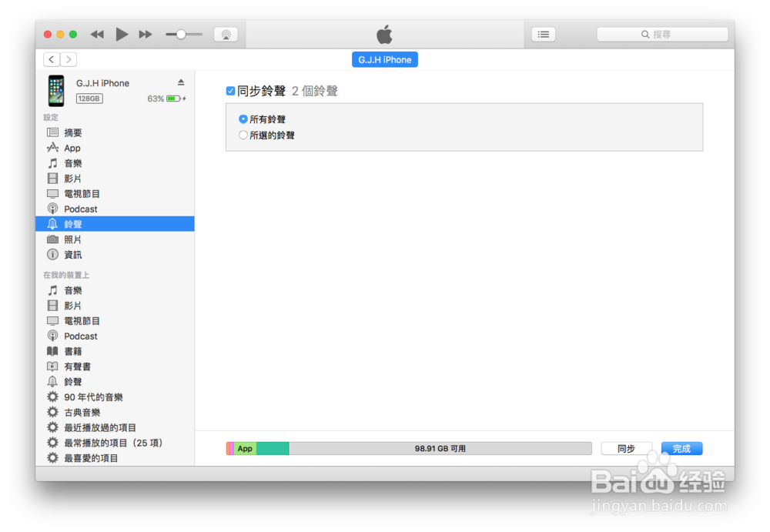Choose the 所選的鈴聲 option

click(243, 134)
